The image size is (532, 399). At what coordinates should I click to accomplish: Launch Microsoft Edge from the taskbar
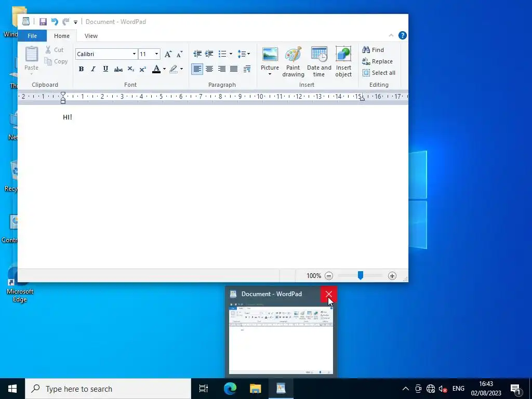[230, 389]
